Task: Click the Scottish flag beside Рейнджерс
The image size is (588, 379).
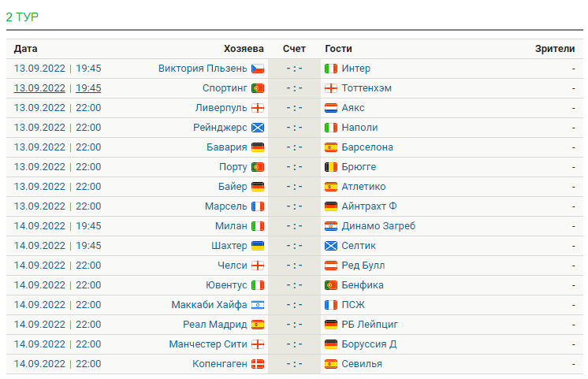Action: click(258, 128)
